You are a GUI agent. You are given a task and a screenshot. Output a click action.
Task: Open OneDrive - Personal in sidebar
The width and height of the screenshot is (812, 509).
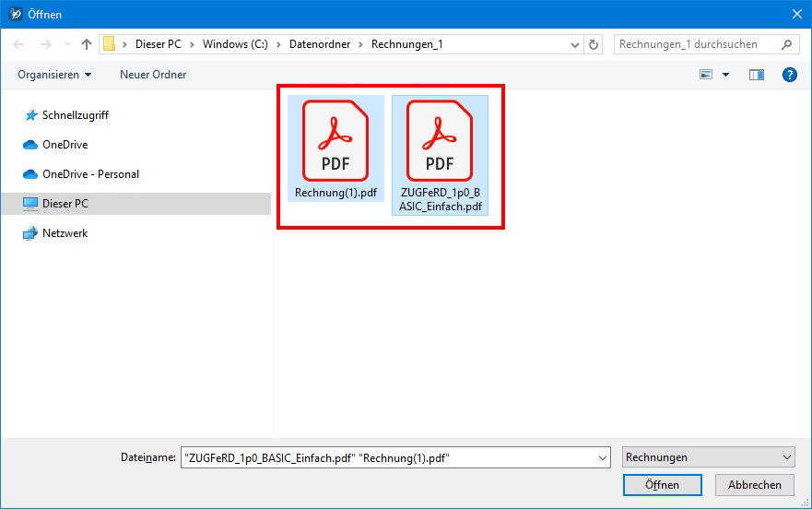(90, 174)
